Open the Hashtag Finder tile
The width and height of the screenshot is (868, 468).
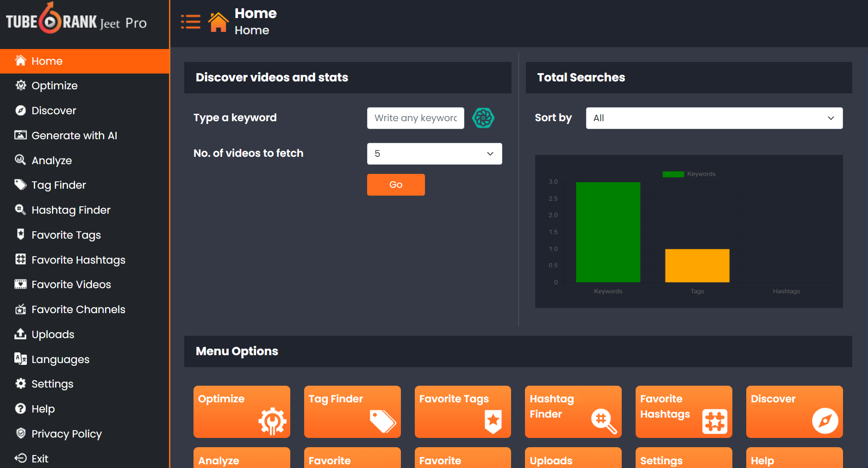point(573,412)
